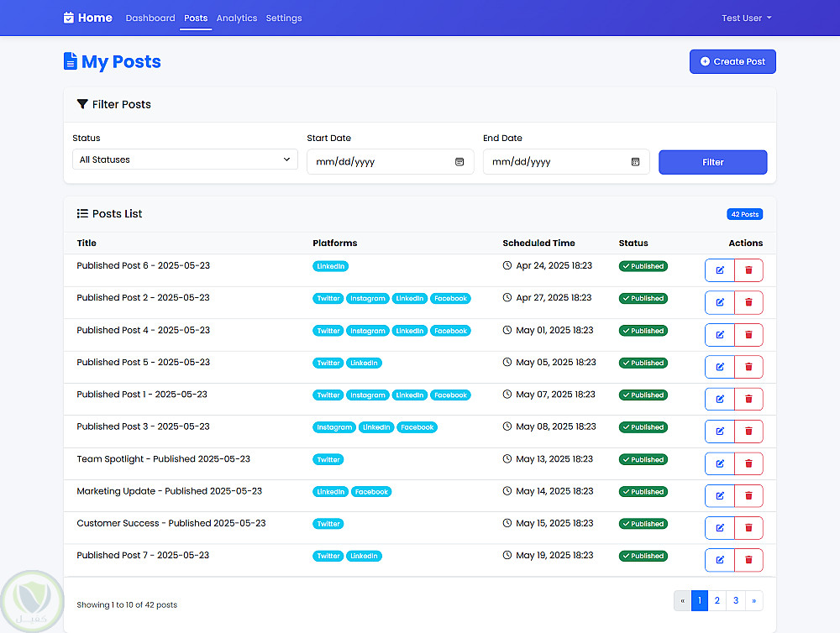Delete Published Post 4 with trash icon
840x633 pixels.
point(748,335)
